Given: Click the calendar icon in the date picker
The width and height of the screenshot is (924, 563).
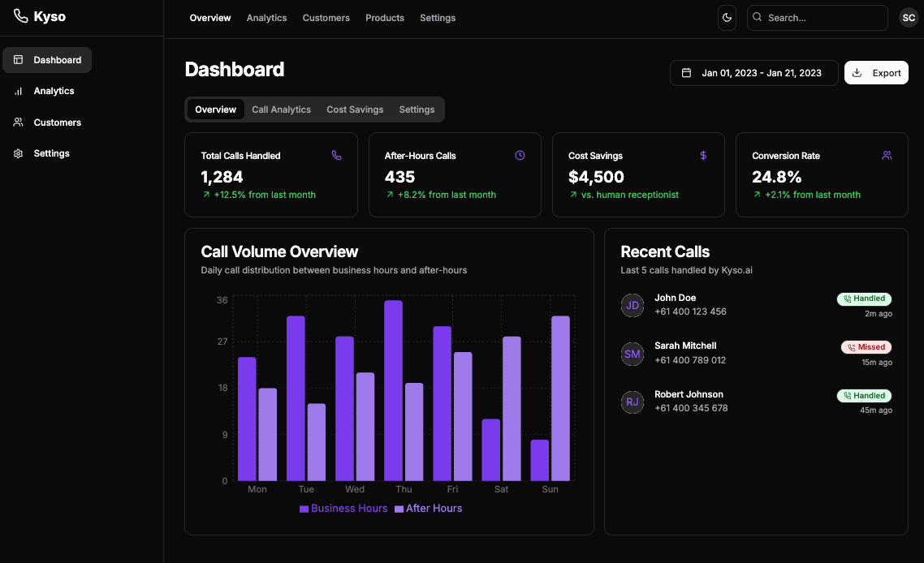Looking at the screenshot, I should coord(685,72).
